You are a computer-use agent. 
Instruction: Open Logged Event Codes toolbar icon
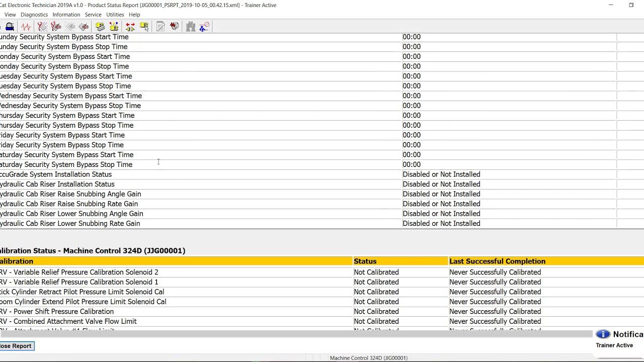click(84, 27)
